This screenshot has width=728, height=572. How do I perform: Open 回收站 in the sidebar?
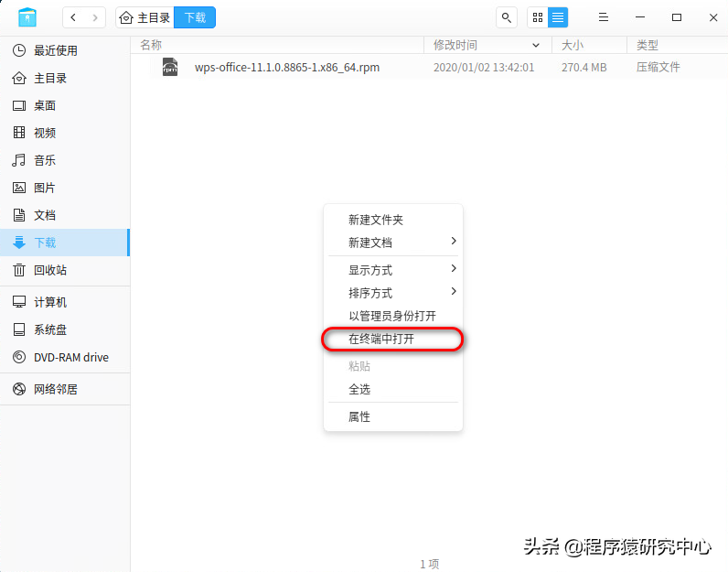[x=65, y=270]
